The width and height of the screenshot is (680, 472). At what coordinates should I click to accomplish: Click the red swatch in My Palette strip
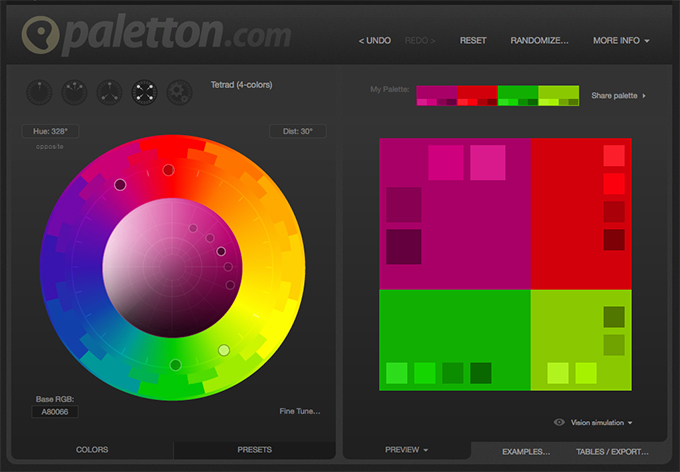pos(477,92)
